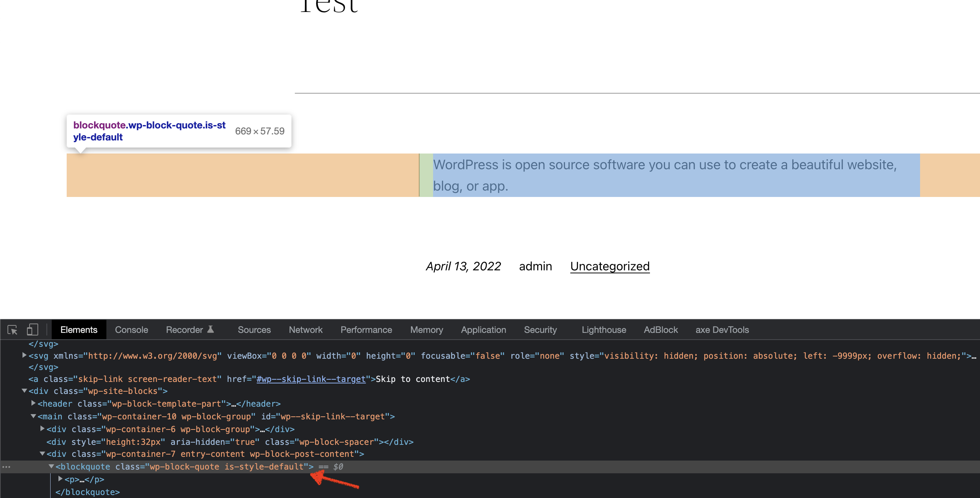Screen dimensions: 980x498
Task: Switch to the Elements tab
Action: tap(79, 330)
